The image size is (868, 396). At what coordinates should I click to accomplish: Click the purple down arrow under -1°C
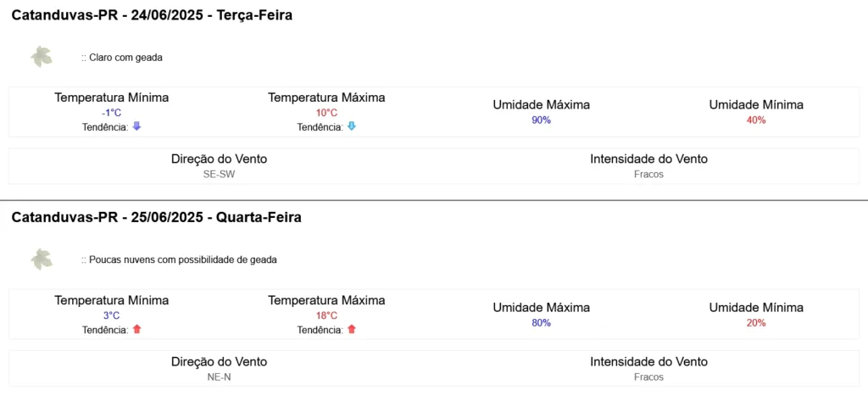click(136, 126)
